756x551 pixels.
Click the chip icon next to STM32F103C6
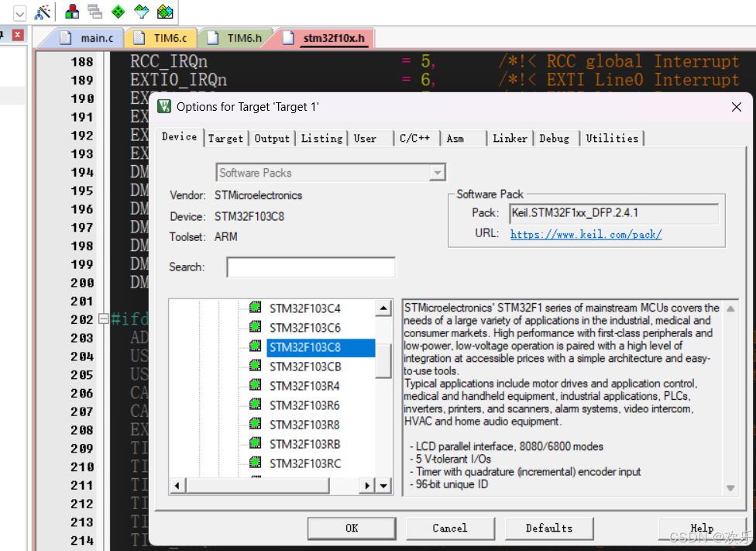[x=255, y=327]
